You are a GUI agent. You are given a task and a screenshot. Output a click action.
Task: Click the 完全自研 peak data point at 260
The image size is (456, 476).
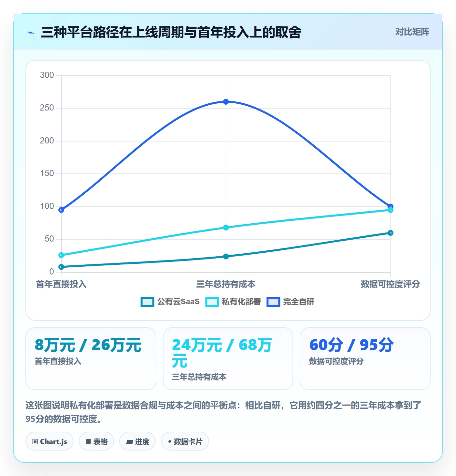coord(226,102)
